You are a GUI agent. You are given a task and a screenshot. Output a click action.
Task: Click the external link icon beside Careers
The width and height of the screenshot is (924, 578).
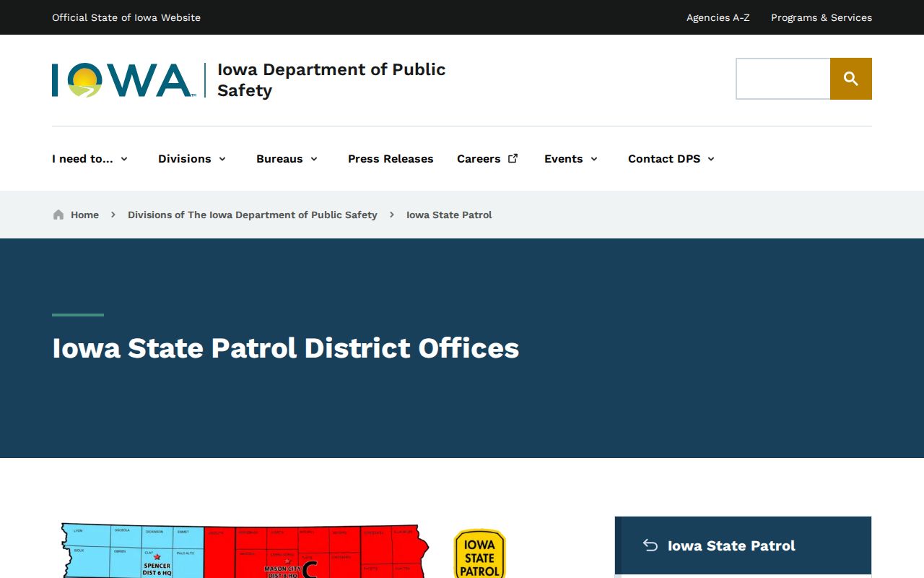[x=513, y=158]
